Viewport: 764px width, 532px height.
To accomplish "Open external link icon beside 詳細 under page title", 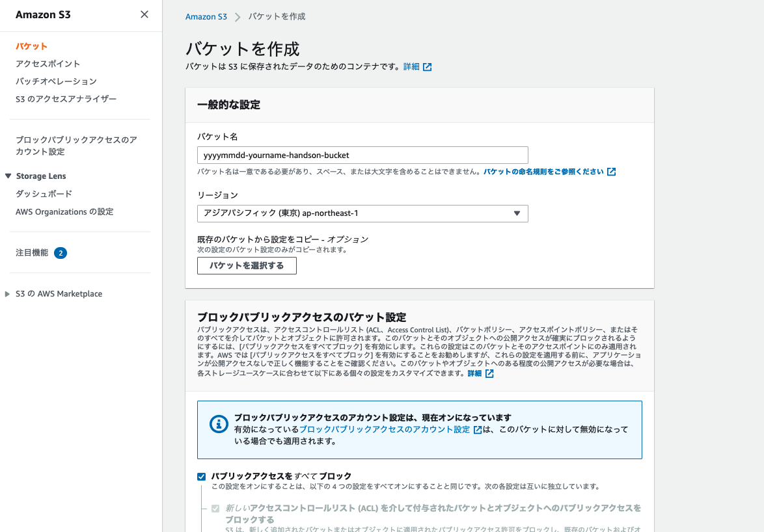I will click(x=428, y=67).
